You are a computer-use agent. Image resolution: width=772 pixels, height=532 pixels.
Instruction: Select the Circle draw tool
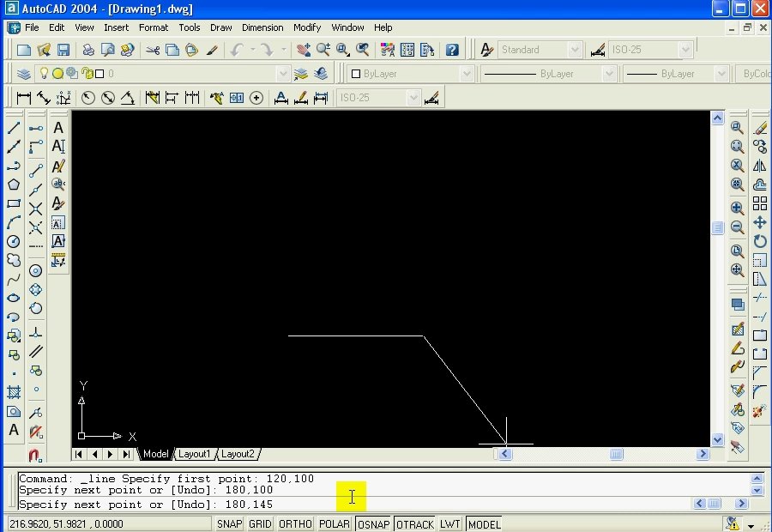(x=14, y=241)
